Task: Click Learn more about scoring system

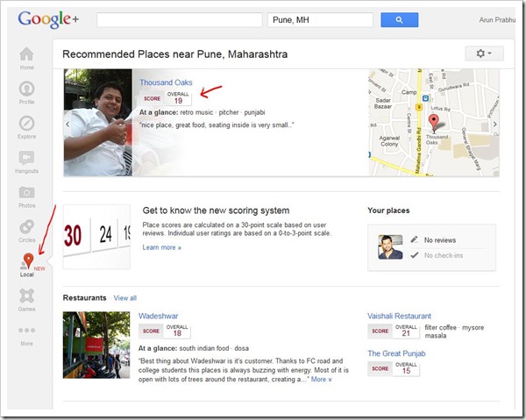Action: tap(161, 247)
